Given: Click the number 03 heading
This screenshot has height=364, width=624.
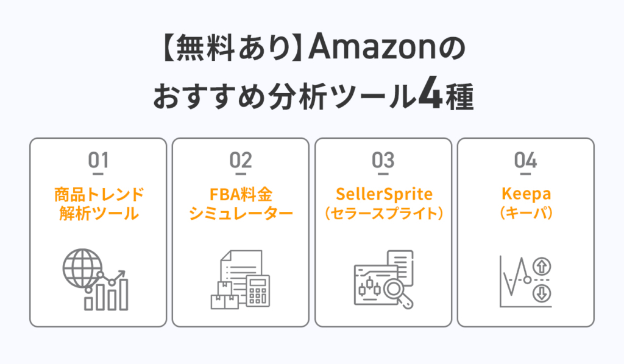Looking at the screenshot, I should coord(383,161).
